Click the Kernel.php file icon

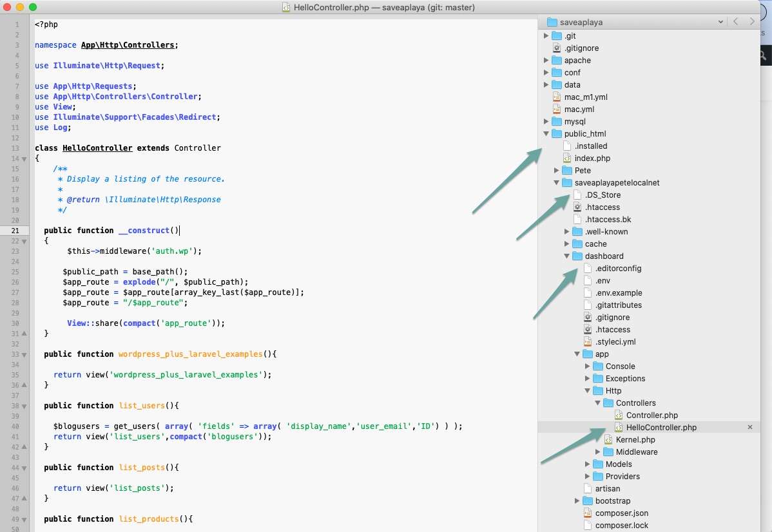coord(608,440)
